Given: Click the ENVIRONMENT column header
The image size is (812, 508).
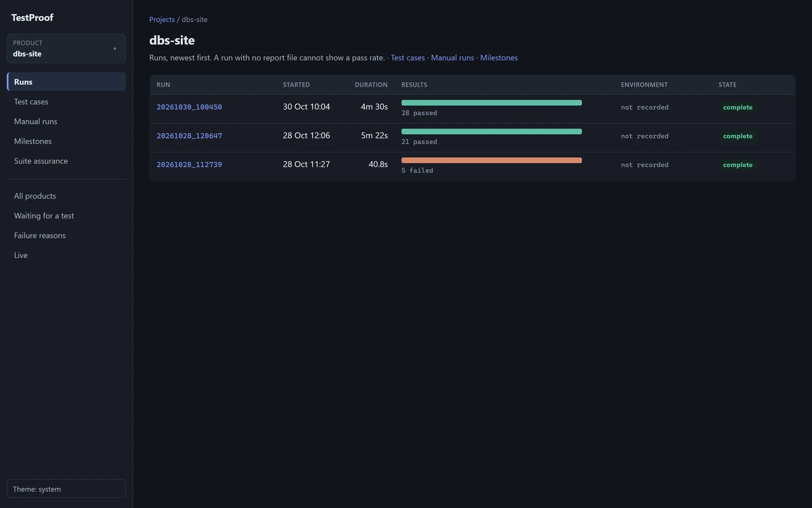Looking at the screenshot, I should [x=645, y=85].
